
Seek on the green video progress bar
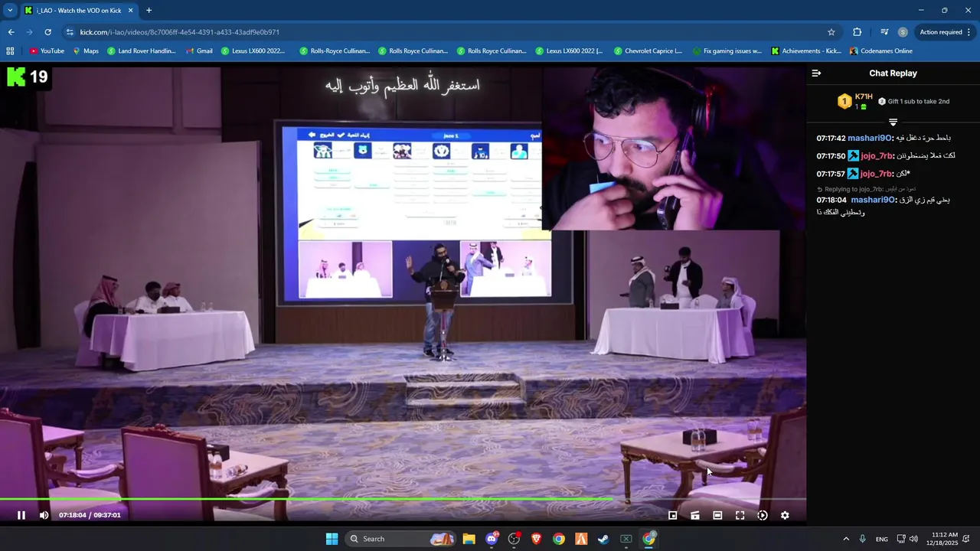[x=403, y=499]
